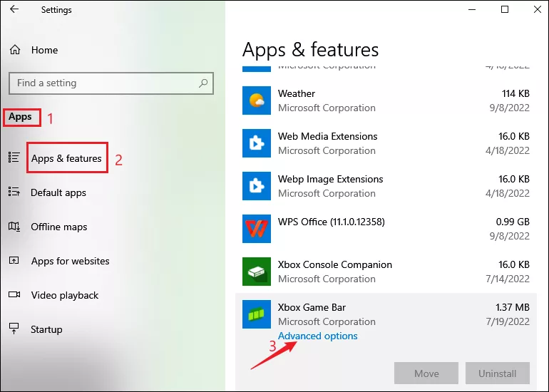Click the 0.99 GB size of WPS Office
The height and width of the screenshot is (392, 549).
point(512,222)
